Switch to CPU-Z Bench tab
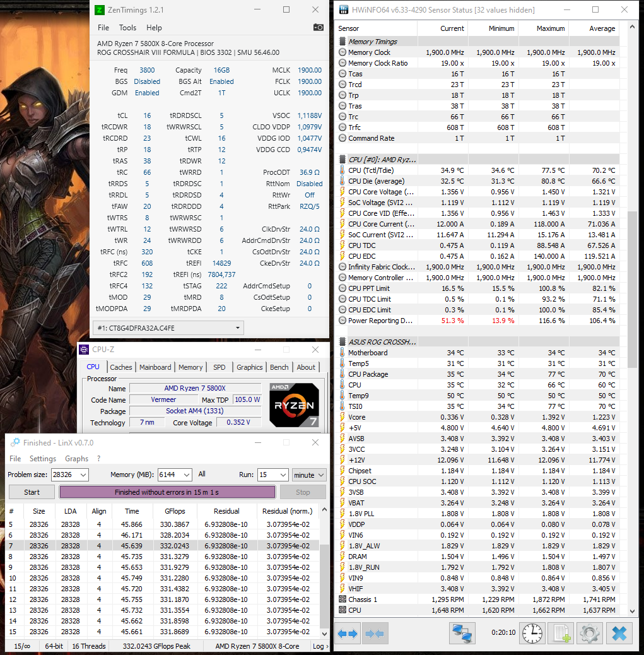Image resolution: width=644 pixels, height=655 pixels. click(279, 367)
